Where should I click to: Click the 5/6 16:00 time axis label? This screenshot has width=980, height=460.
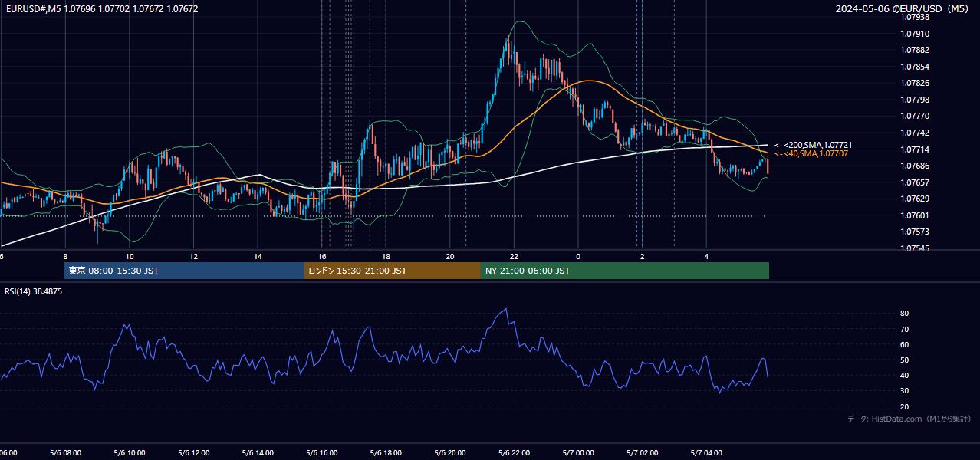pos(321,453)
